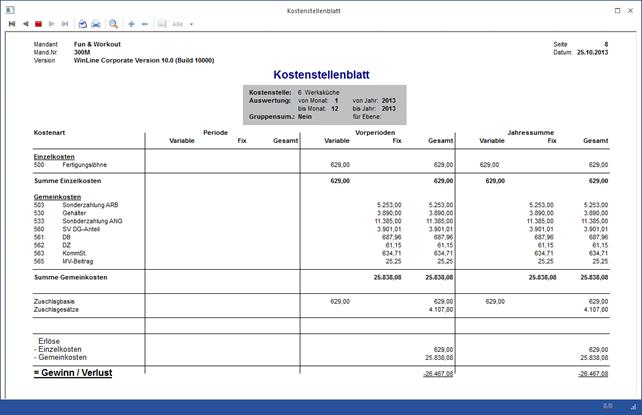The image size is (642, 415).
Task: Open the window system menu icon
Action: (8, 6)
